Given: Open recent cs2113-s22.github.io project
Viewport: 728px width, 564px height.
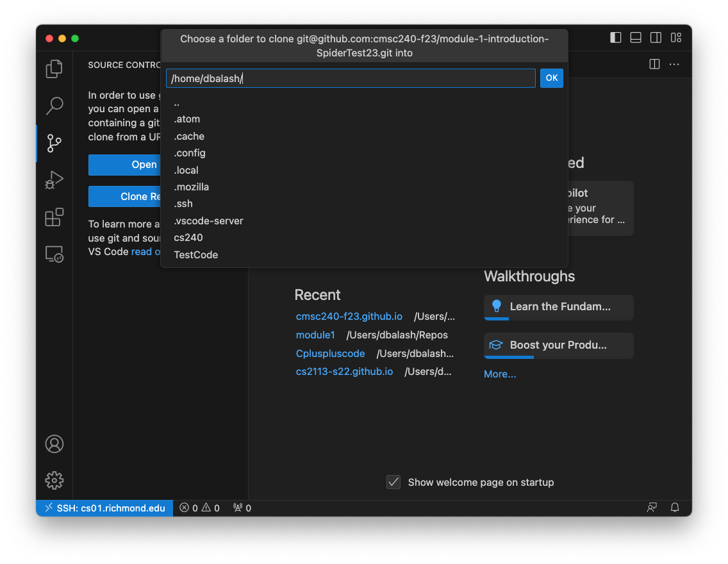Looking at the screenshot, I should tap(345, 372).
